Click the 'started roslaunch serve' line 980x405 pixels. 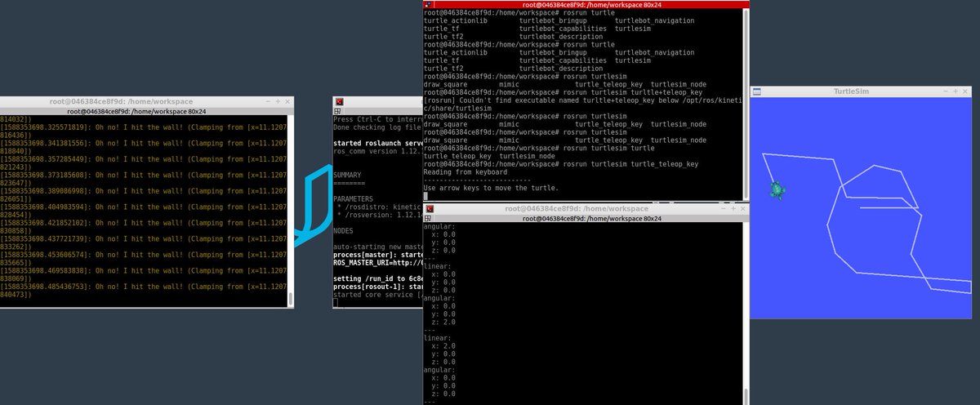[x=377, y=143]
